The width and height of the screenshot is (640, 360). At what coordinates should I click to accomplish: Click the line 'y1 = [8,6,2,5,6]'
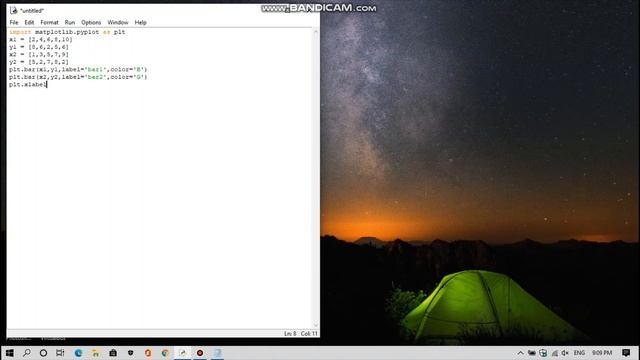(39, 47)
